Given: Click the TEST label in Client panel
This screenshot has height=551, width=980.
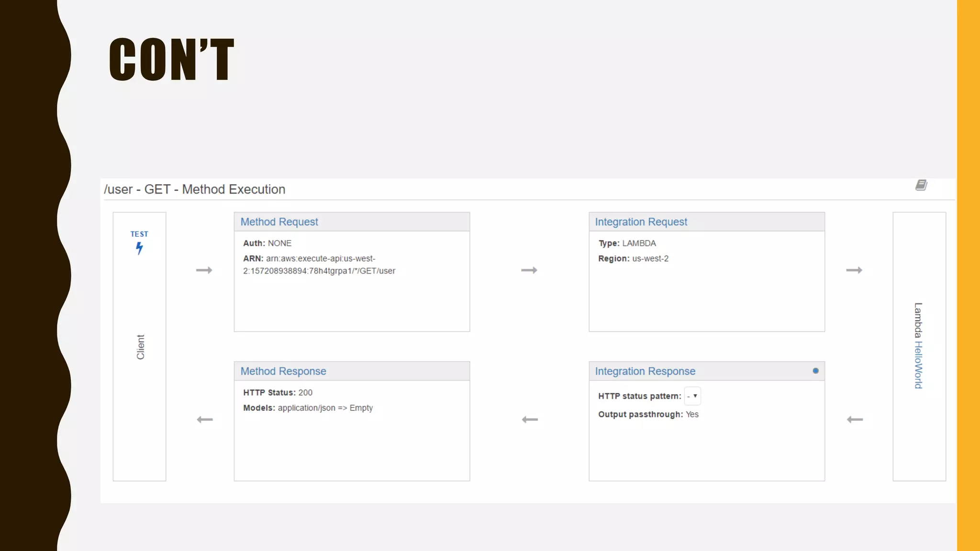Looking at the screenshot, I should click(139, 234).
